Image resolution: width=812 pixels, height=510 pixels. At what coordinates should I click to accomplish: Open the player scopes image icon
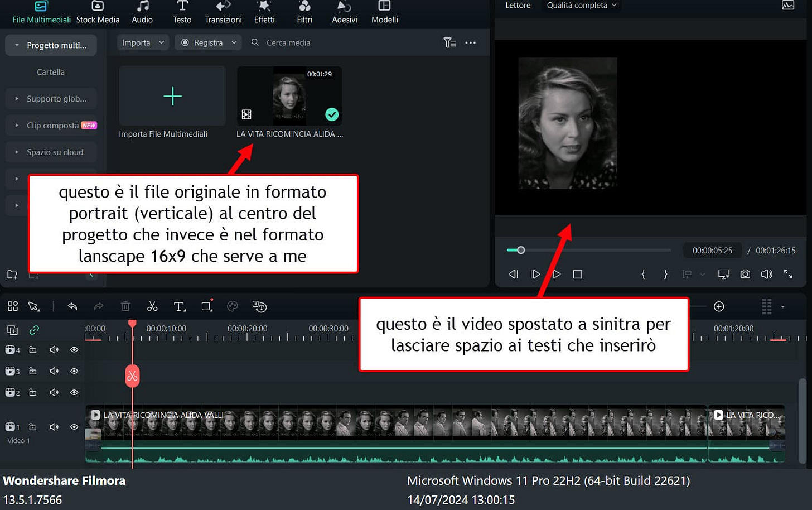pos(788,6)
